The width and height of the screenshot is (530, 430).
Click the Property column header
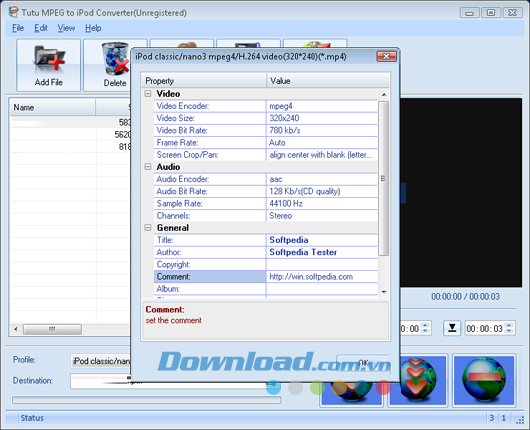tap(204, 81)
